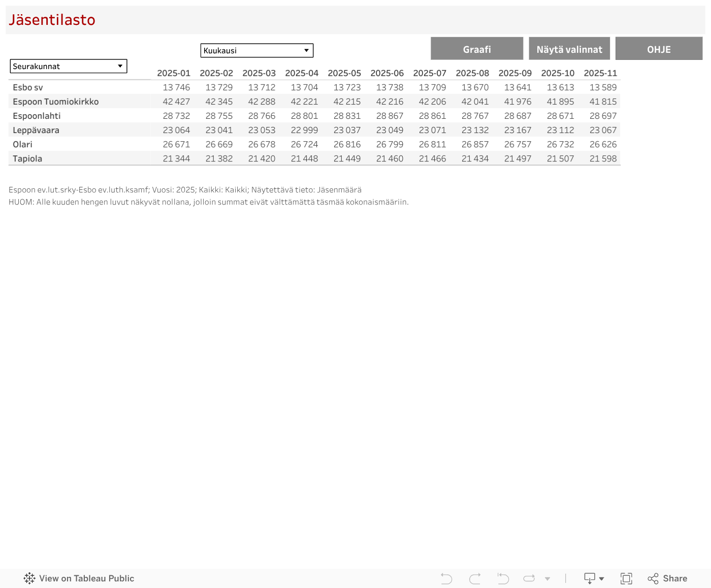This screenshot has width=711, height=588.
Task: Click the Redo arrow in Tableau toolbar
Action: 475,578
